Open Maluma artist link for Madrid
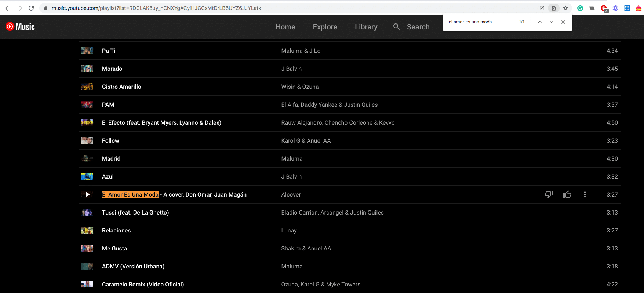This screenshot has width=644, height=293. pos(292,158)
